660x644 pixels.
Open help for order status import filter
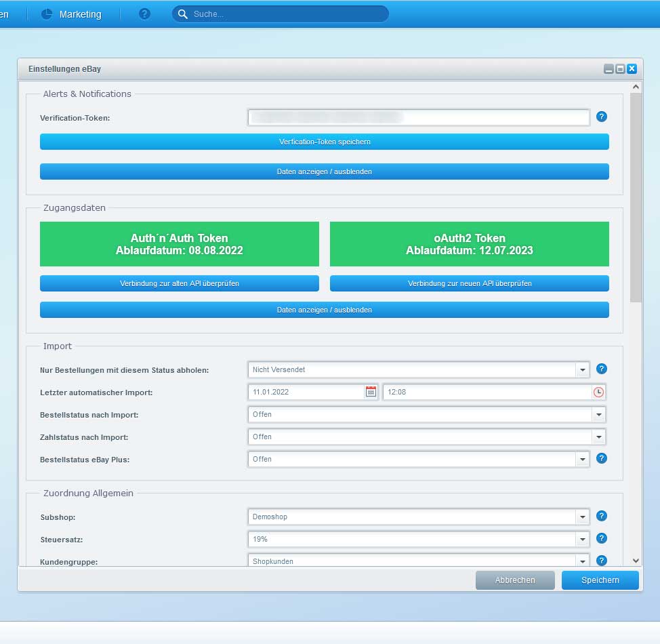coord(602,369)
